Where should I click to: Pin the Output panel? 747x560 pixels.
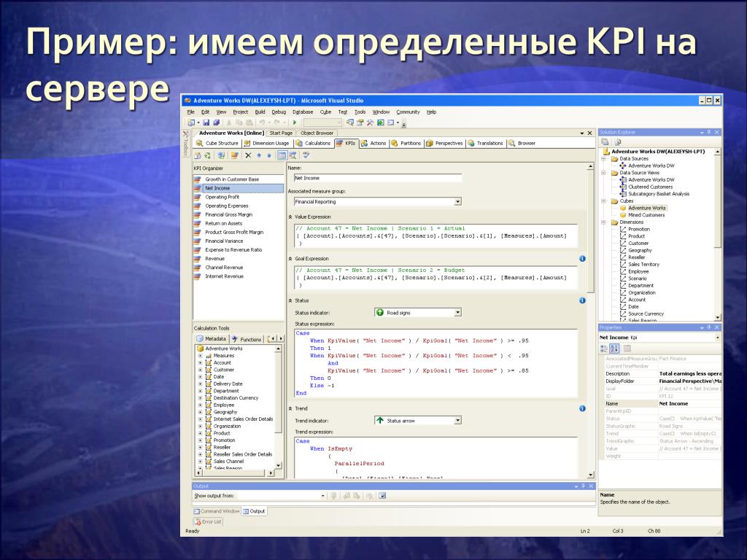coord(583,486)
